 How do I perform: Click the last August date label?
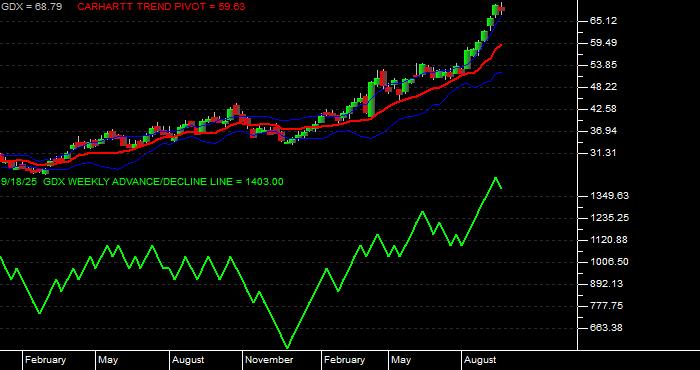pyautogui.click(x=480, y=360)
